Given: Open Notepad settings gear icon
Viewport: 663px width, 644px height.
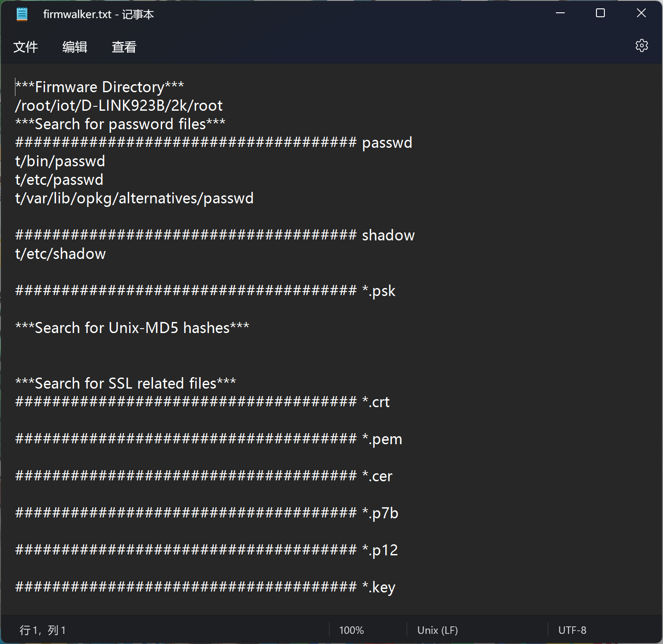Looking at the screenshot, I should [641, 45].
